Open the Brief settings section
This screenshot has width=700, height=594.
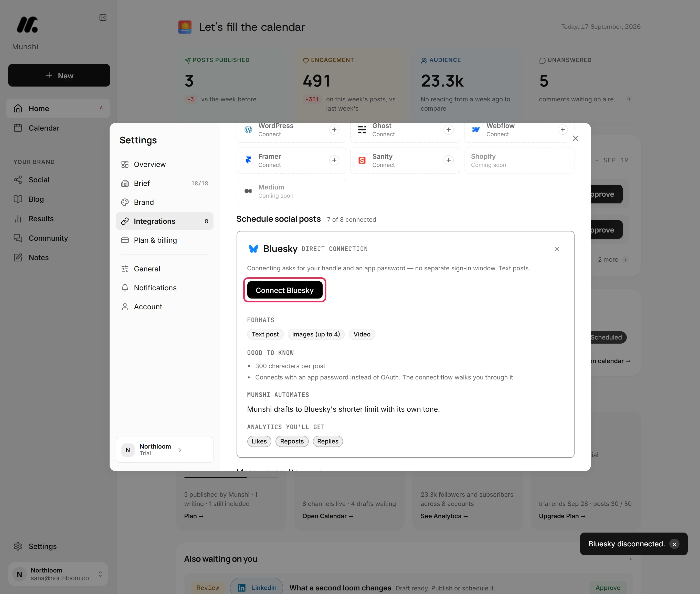click(165, 183)
